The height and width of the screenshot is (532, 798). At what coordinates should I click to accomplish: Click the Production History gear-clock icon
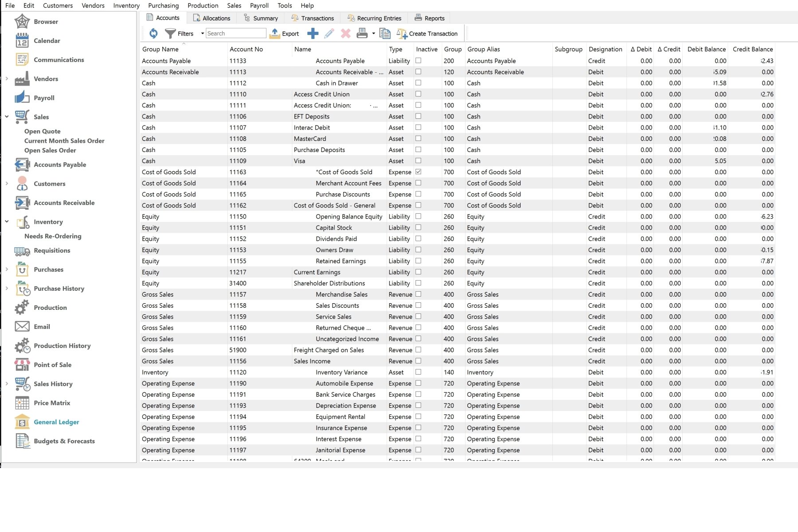click(22, 346)
